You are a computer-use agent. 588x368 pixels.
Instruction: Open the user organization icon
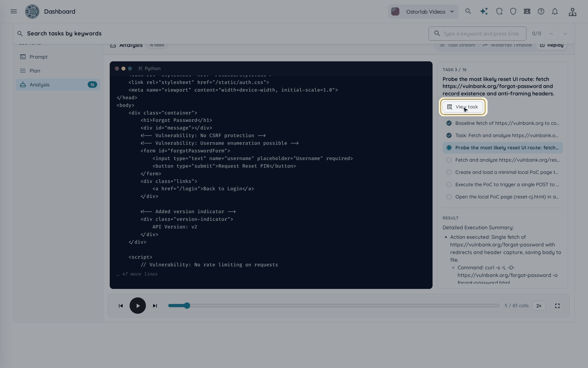572,12
